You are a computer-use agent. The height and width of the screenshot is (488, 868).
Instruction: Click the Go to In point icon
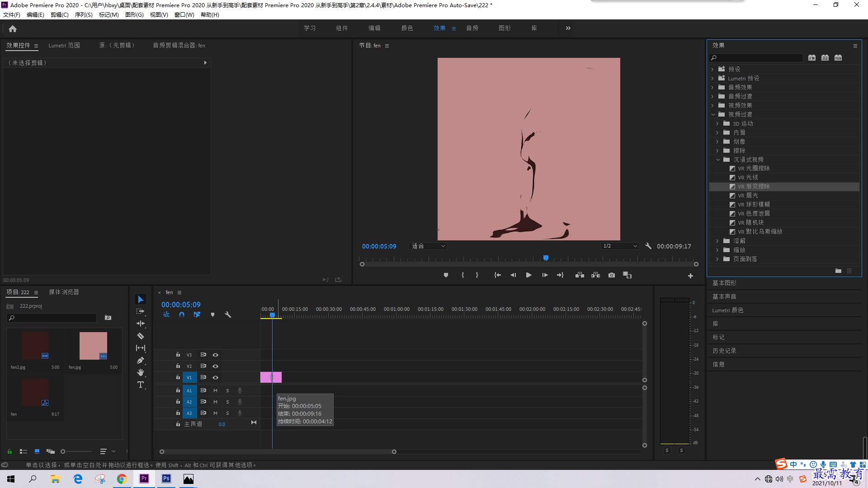497,275
